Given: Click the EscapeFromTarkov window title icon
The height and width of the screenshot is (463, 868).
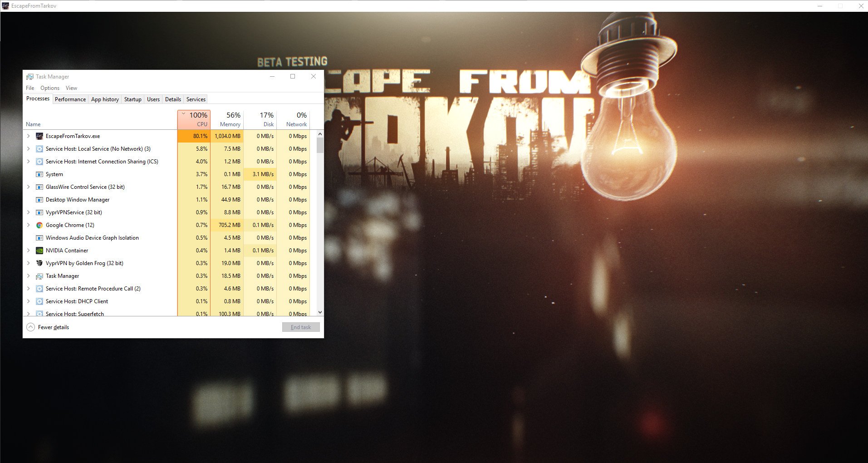Looking at the screenshot, I should tap(5, 6).
